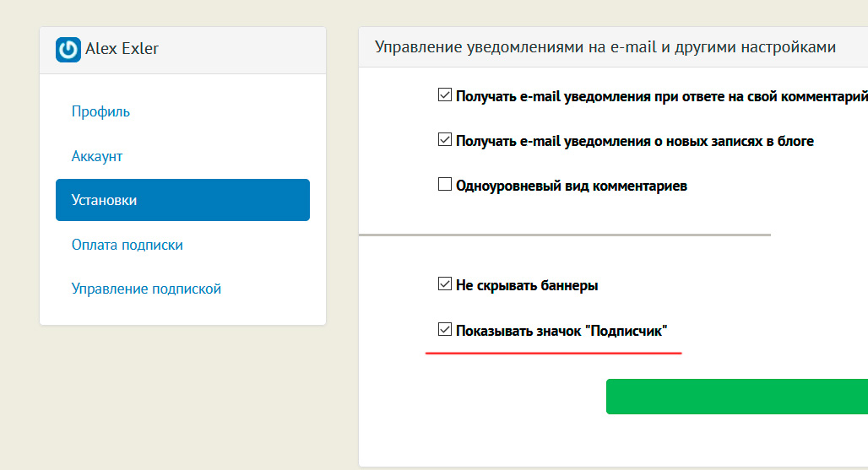This screenshot has width=868, height=470.
Task: Enable the Одноуровневый вид комментариев checkbox
Action: pyautogui.click(x=445, y=185)
